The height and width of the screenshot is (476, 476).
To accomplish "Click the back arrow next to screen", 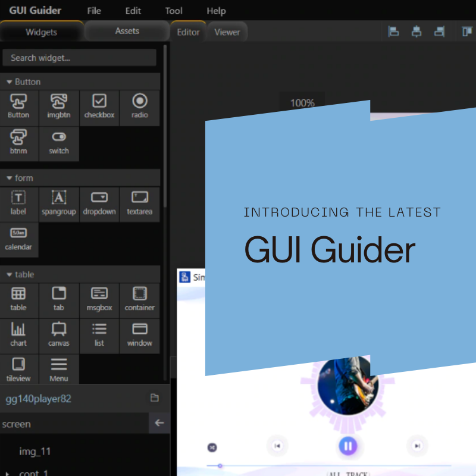I will 159,423.
